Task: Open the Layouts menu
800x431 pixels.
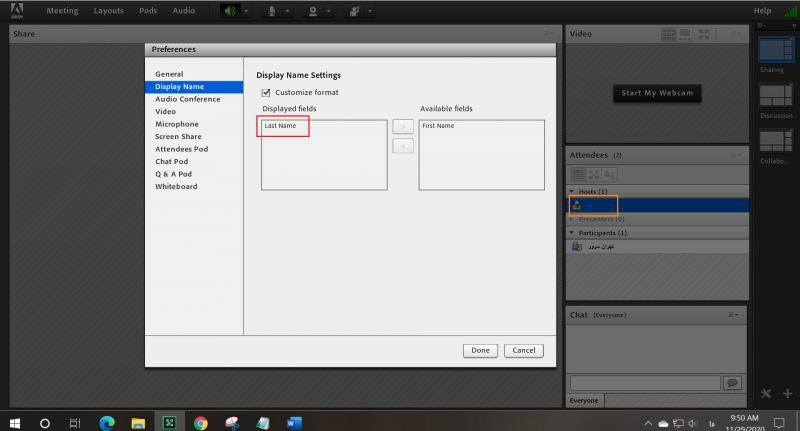Action: point(108,11)
